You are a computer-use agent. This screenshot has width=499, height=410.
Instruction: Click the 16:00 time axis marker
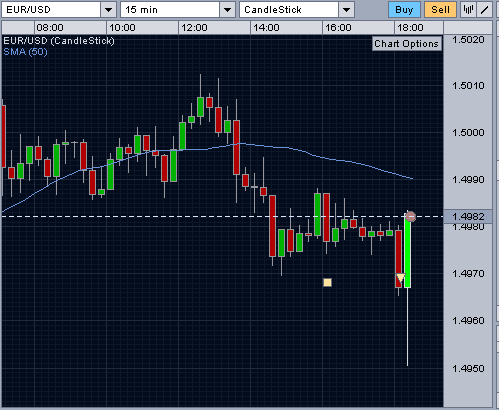pyautogui.click(x=338, y=28)
